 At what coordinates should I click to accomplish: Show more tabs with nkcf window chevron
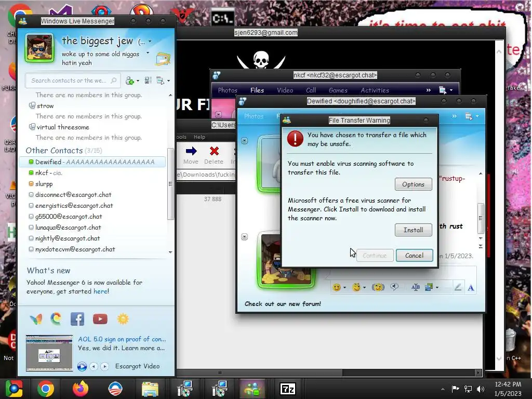[x=428, y=90]
